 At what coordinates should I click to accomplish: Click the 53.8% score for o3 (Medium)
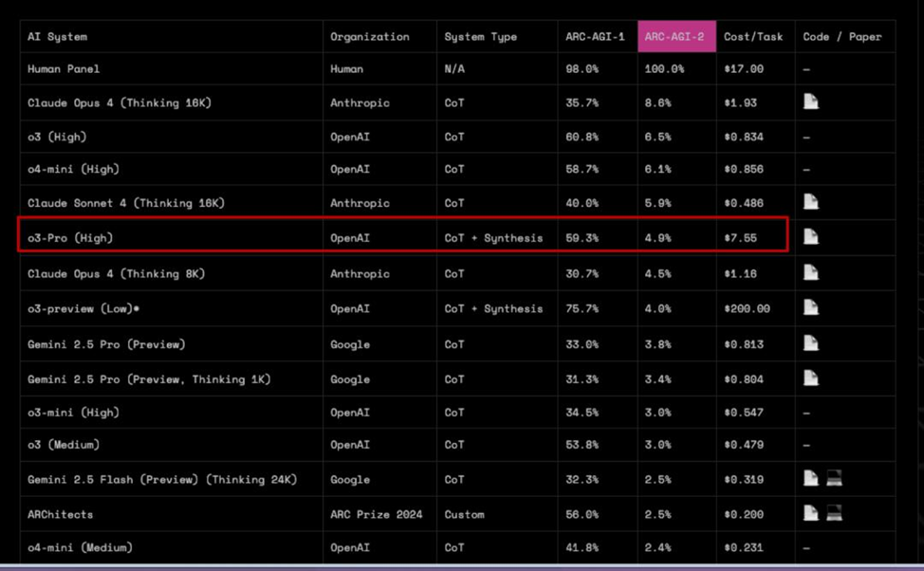(582, 444)
